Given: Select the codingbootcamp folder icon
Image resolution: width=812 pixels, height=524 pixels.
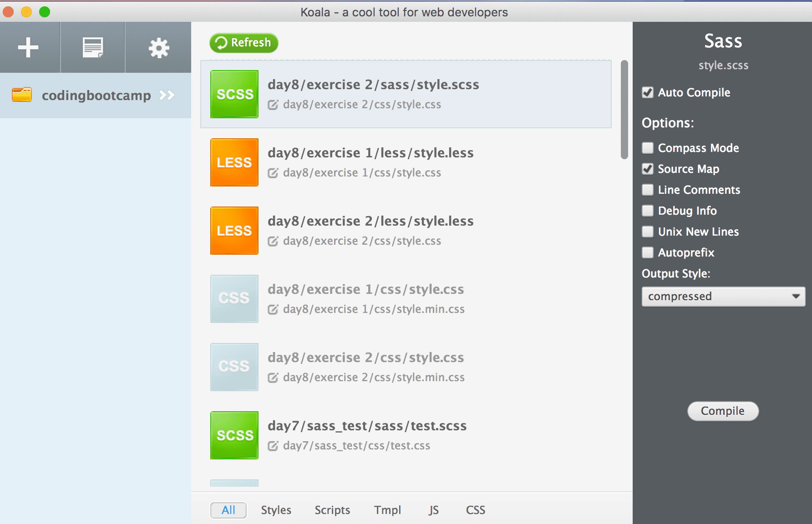Looking at the screenshot, I should click(22, 95).
